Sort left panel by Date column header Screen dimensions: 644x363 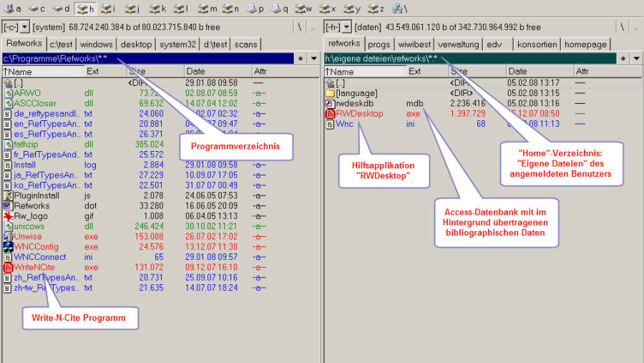tap(195, 72)
